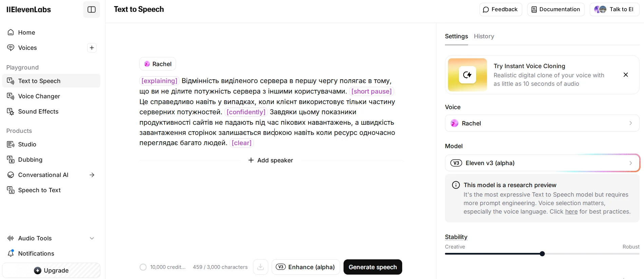Open Sound Effects page

click(x=51, y=112)
